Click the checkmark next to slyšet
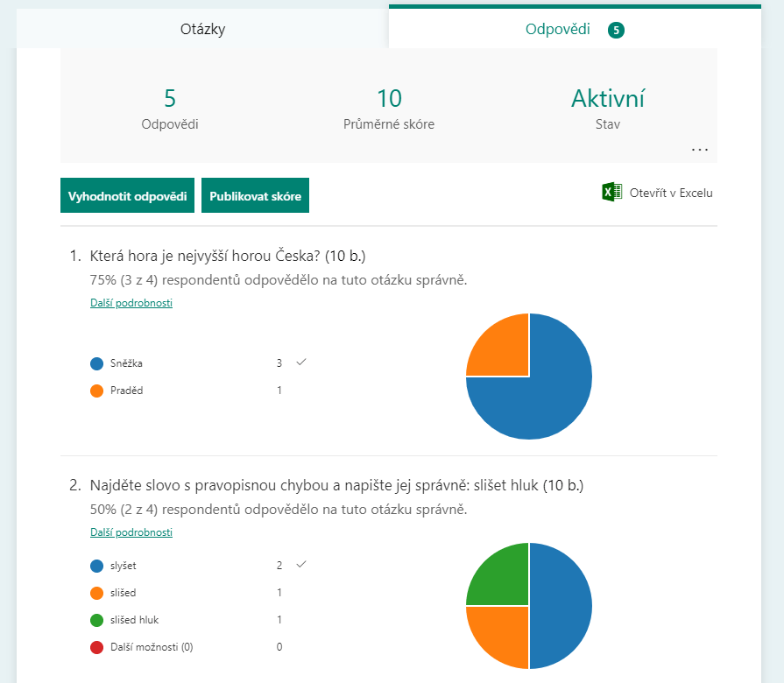Viewport: 784px width, 683px height. point(301,565)
